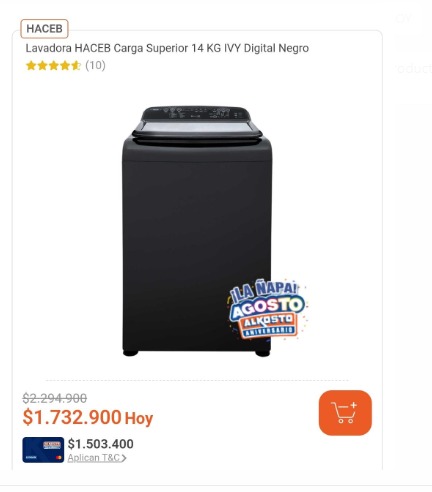
Task: Click the first yellow rating star
Action: [x=31, y=65]
